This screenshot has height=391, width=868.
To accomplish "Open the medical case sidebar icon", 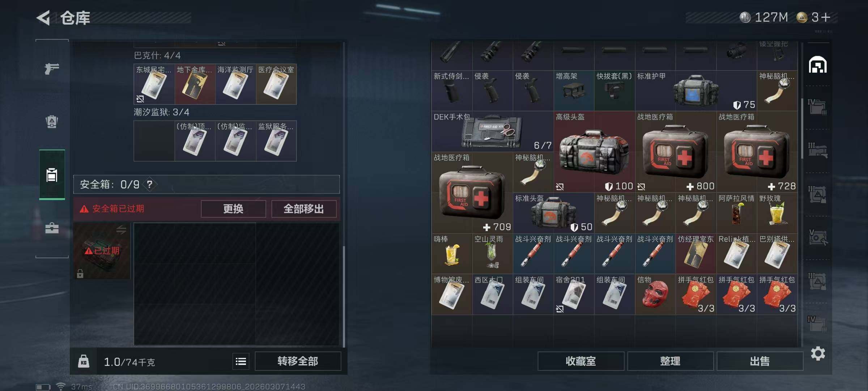I will [52, 228].
